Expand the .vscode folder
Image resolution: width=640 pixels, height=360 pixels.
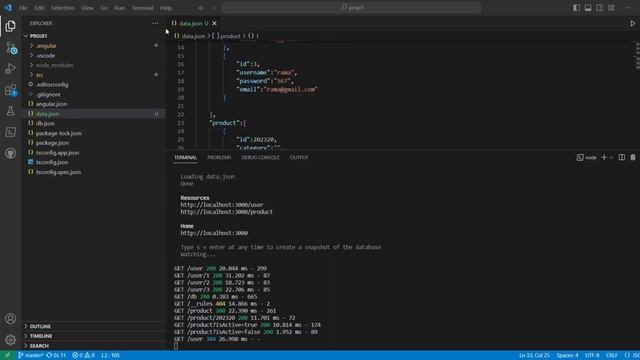pyautogui.click(x=93, y=56)
